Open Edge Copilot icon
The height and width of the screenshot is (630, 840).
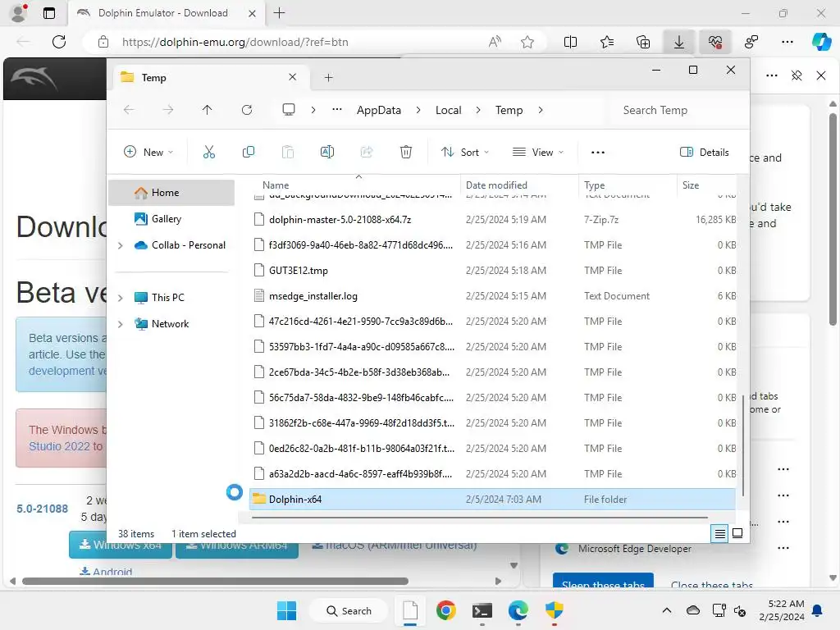pyautogui.click(x=822, y=42)
